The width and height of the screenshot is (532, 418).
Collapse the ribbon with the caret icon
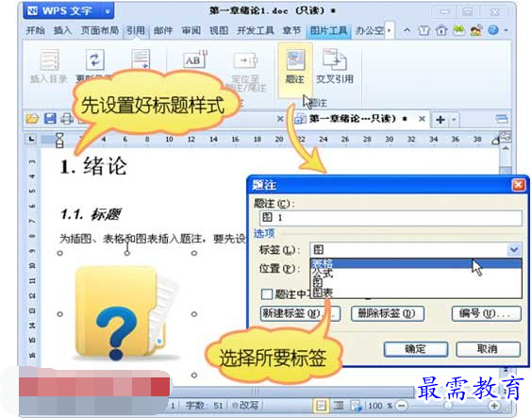tap(407, 30)
